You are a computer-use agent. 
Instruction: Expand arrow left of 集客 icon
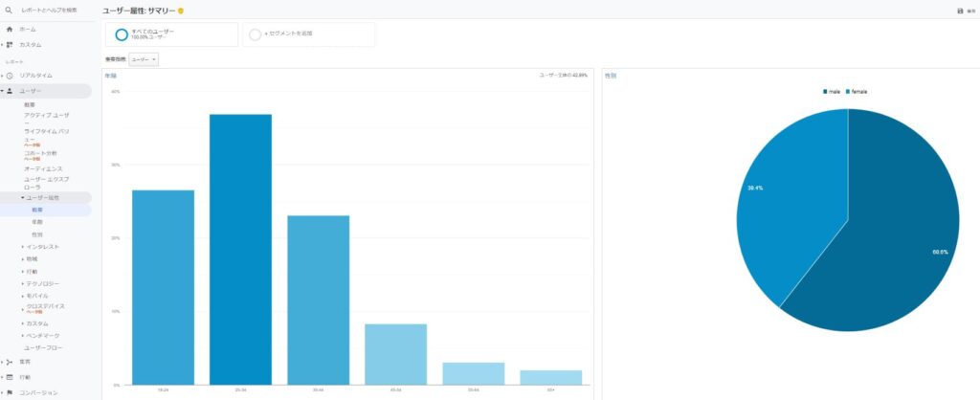[x=3, y=362]
